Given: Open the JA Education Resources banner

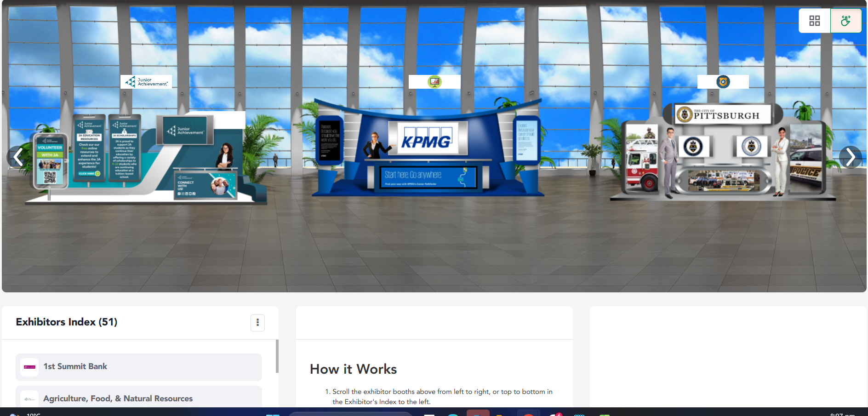Looking at the screenshot, I should [89, 147].
